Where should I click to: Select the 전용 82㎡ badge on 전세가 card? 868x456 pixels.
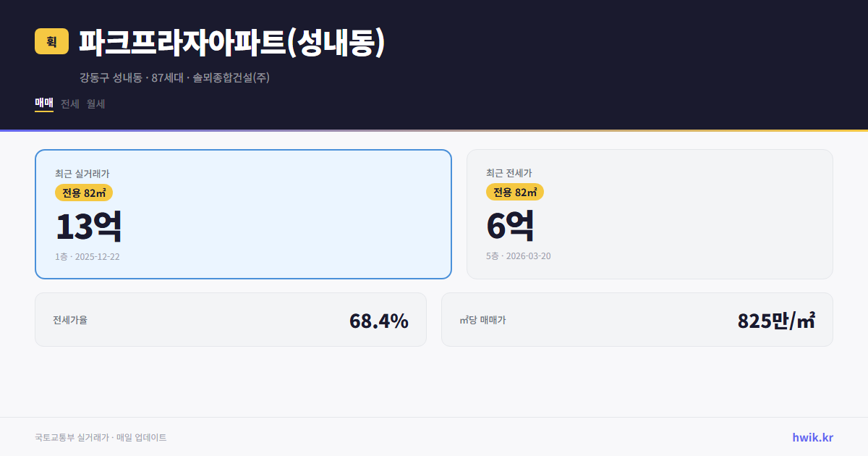[514, 193]
